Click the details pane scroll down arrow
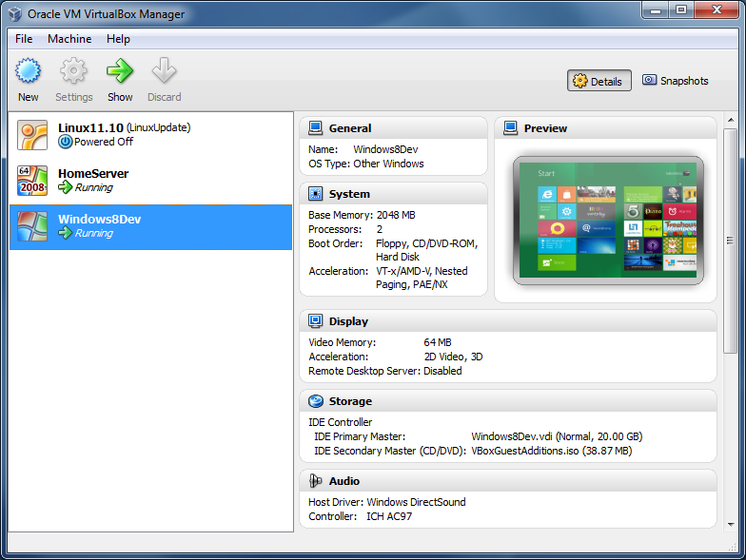Image resolution: width=746 pixels, height=560 pixels. [x=731, y=525]
